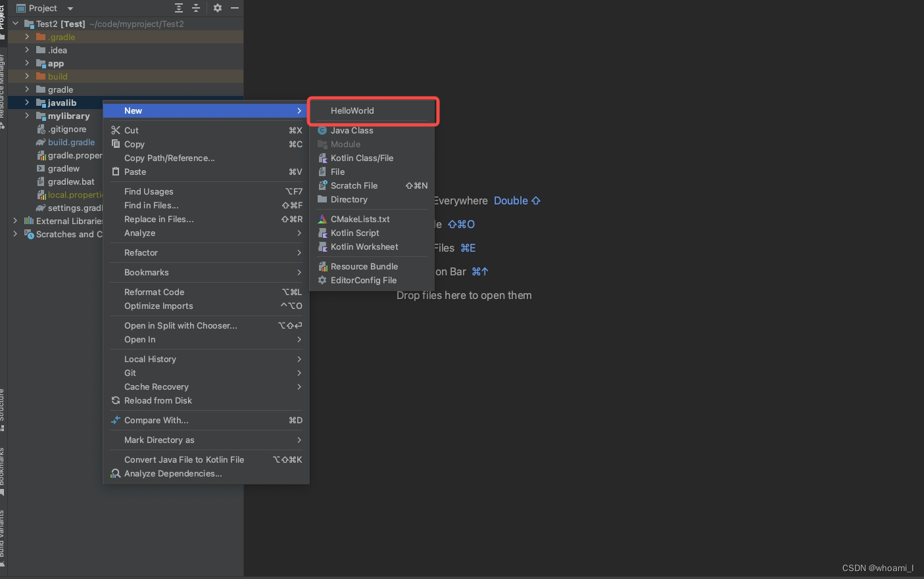The width and height of the screenshot is (924, 579).
Task: Choose Scratch File in New submenu
Action: (x=372, y=185)
